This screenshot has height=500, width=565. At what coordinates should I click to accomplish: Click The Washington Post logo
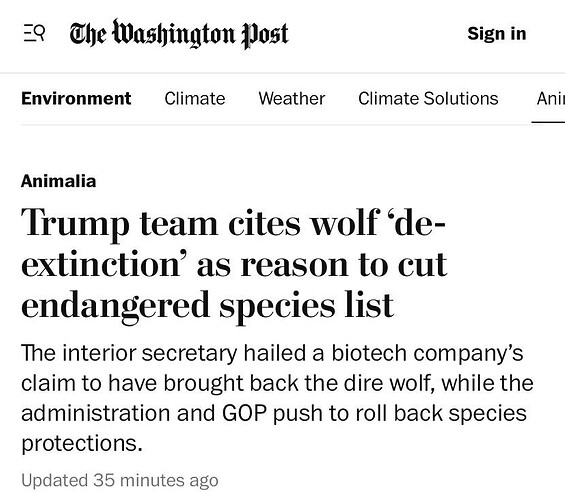(x=179, y=34)
